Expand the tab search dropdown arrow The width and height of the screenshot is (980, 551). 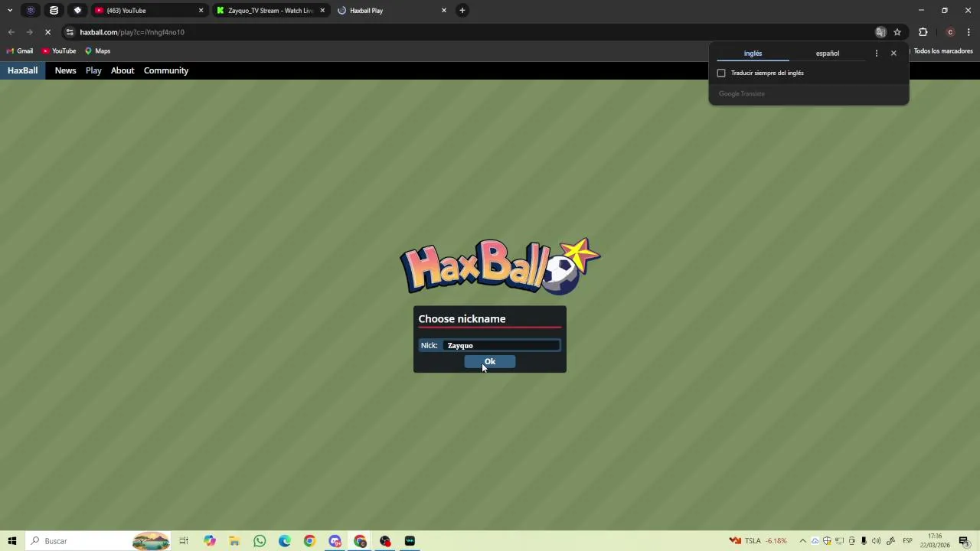click(x=10, y=11)
